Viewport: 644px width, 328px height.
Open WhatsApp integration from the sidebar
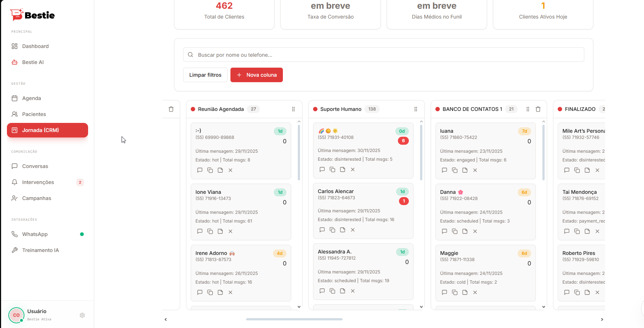click(35, 234)
